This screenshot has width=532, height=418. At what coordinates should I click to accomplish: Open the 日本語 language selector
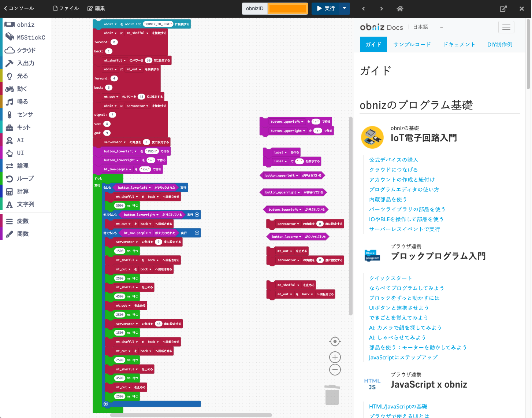[x=428, y=27]
